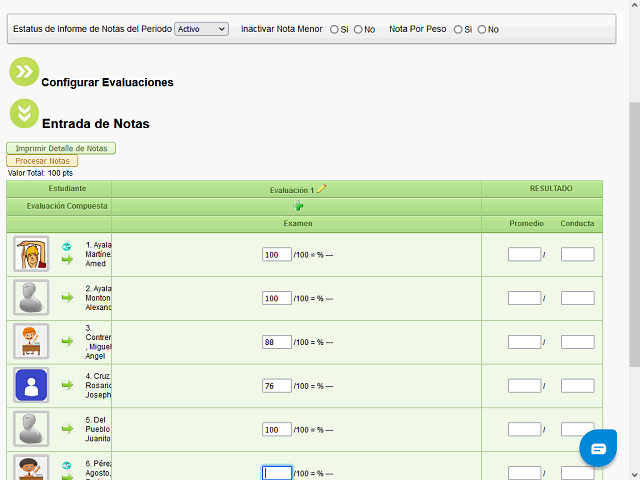Click Conducta field for Contreras Miguel Angel
The image size is (640, 480).
578,342
